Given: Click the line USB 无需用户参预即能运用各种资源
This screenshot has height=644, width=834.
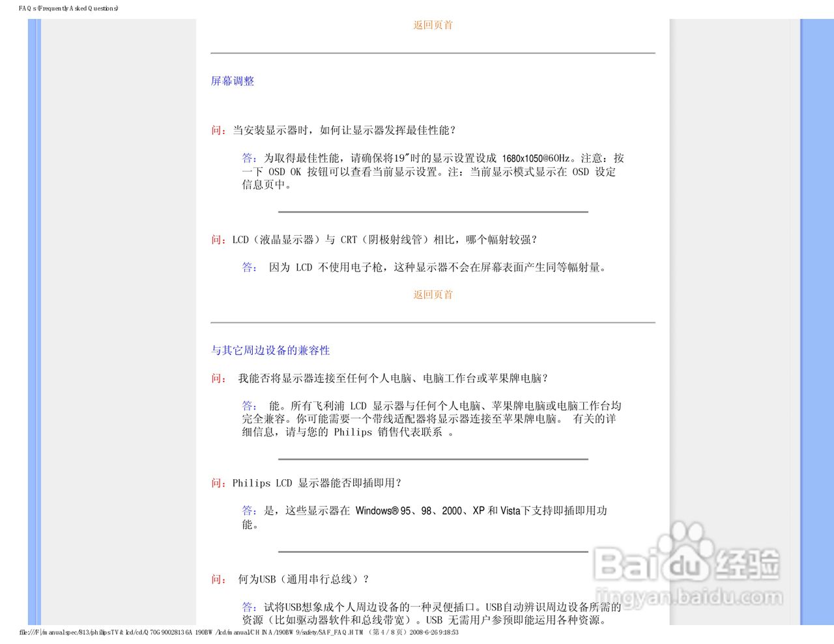Looking at the screenshot, I should coord(517,620).
